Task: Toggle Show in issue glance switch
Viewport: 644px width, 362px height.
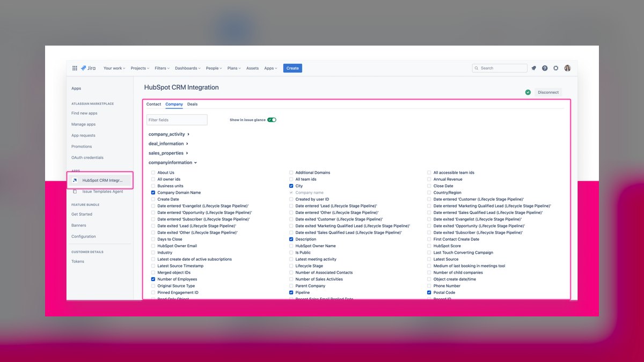Action: pos(272,120)
